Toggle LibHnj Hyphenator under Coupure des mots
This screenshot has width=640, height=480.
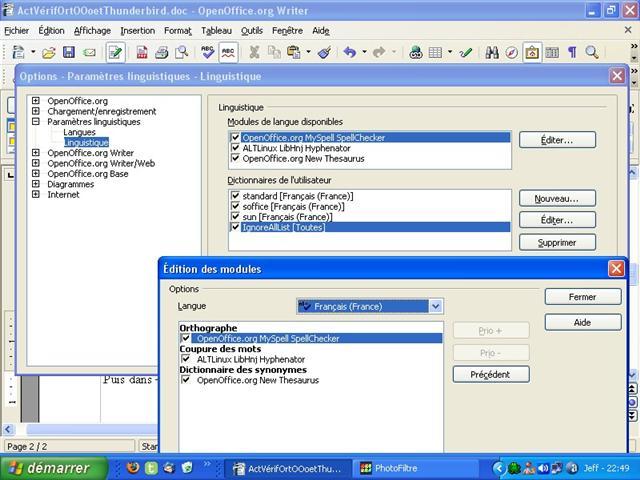pos(186,359)
